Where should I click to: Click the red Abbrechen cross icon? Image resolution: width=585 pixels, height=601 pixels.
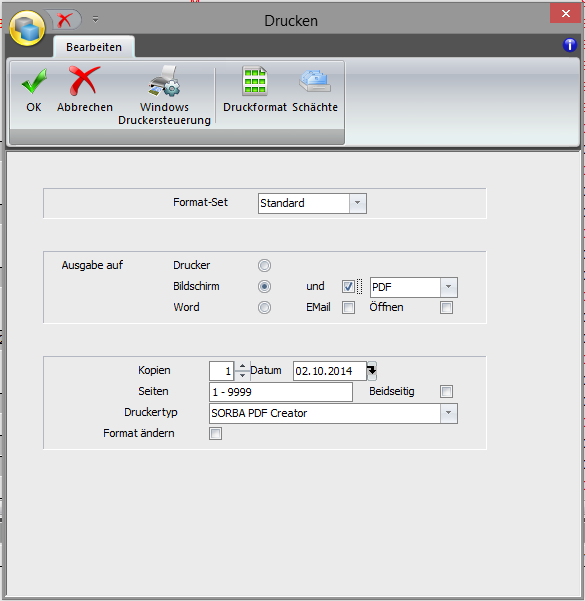coord(84,81)
